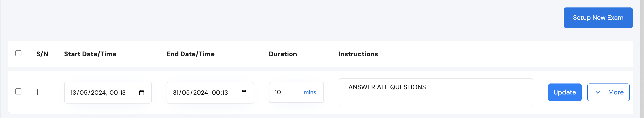Viewport: 644px width, 118px height.
Task: Click the 'mins' unit label
Action: click(310, 92)
